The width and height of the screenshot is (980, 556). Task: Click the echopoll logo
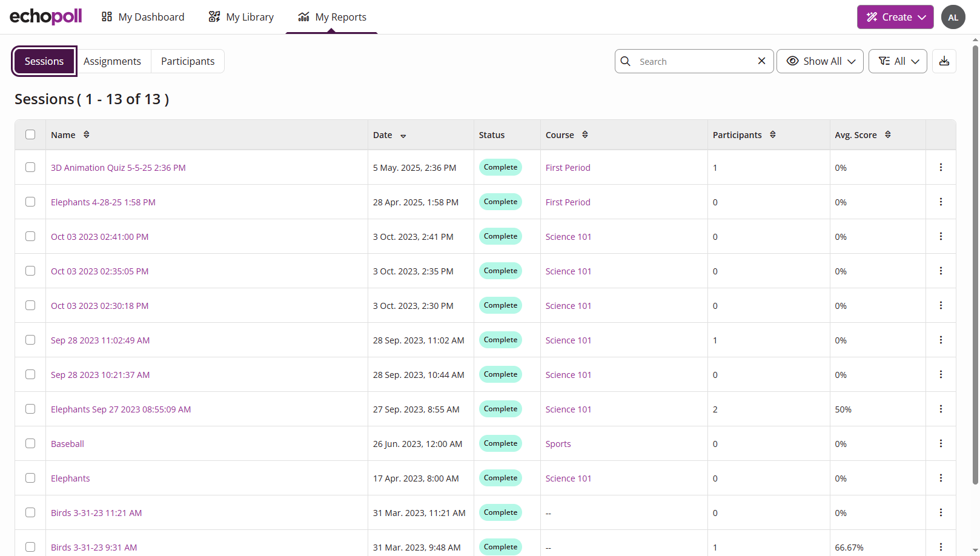[46, 16]
